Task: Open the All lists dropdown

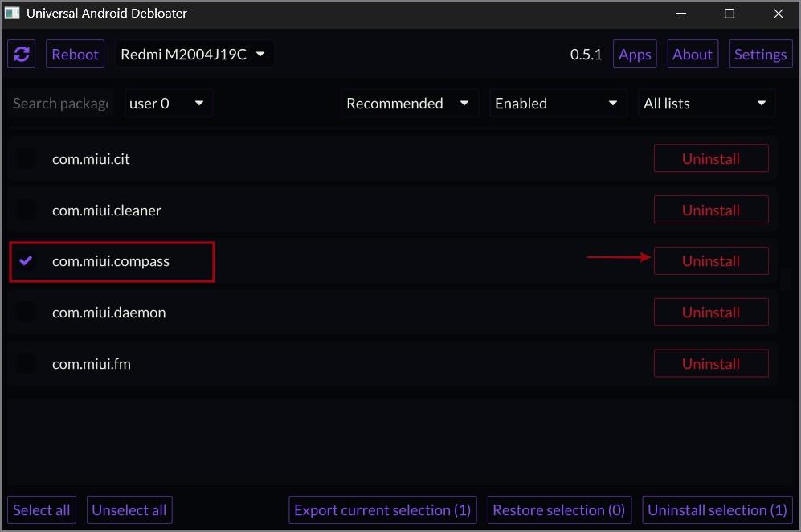Action: point(706,104)
